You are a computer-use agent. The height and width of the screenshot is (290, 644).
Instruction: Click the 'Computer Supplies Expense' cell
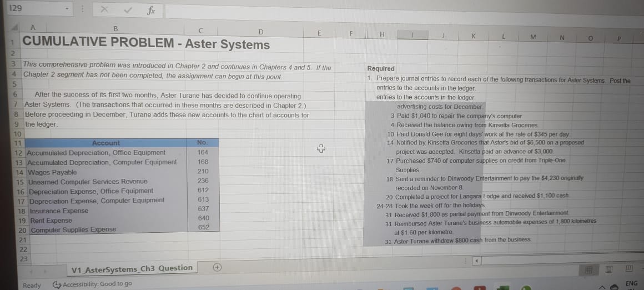click(73, 230)
